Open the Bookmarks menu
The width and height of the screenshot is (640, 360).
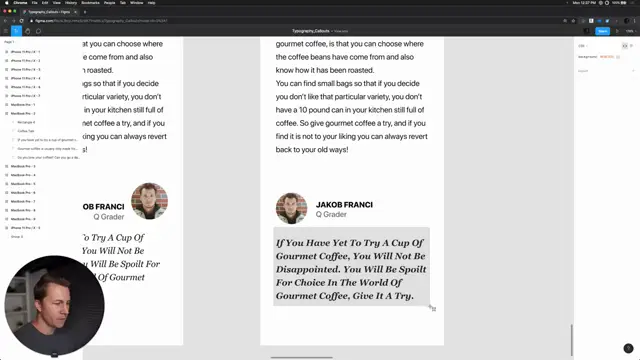[x=91, y=3]
